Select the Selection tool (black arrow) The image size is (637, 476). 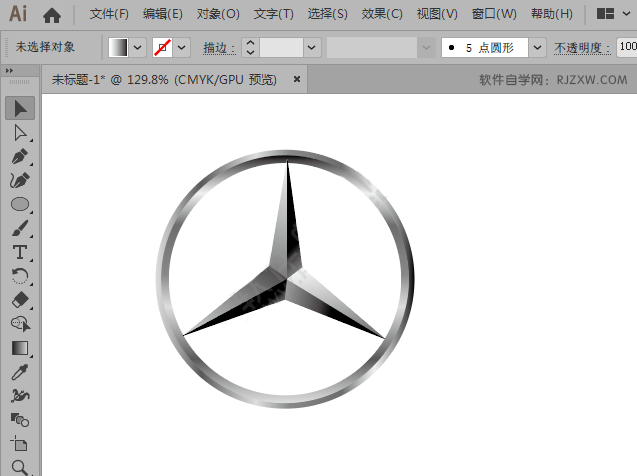click(20, 108)
